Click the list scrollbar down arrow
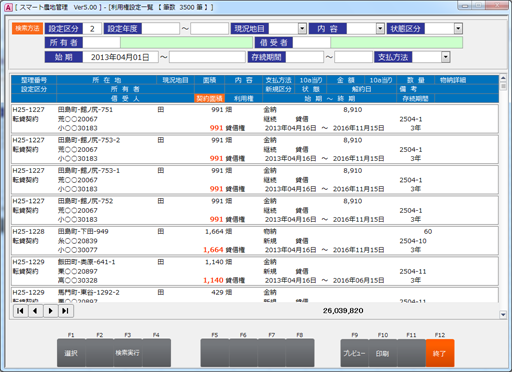512x372 pixels. 503,314
